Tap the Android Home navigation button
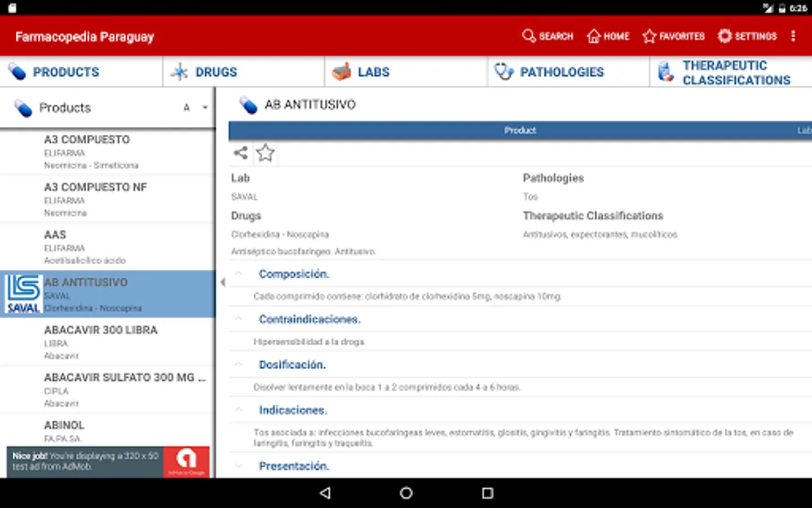The image size is (812, 508). point(406,493)
